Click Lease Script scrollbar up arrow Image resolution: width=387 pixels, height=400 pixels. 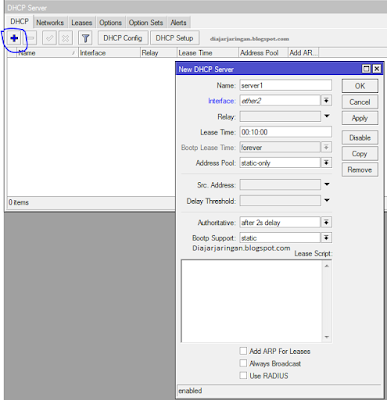point(327,266)
